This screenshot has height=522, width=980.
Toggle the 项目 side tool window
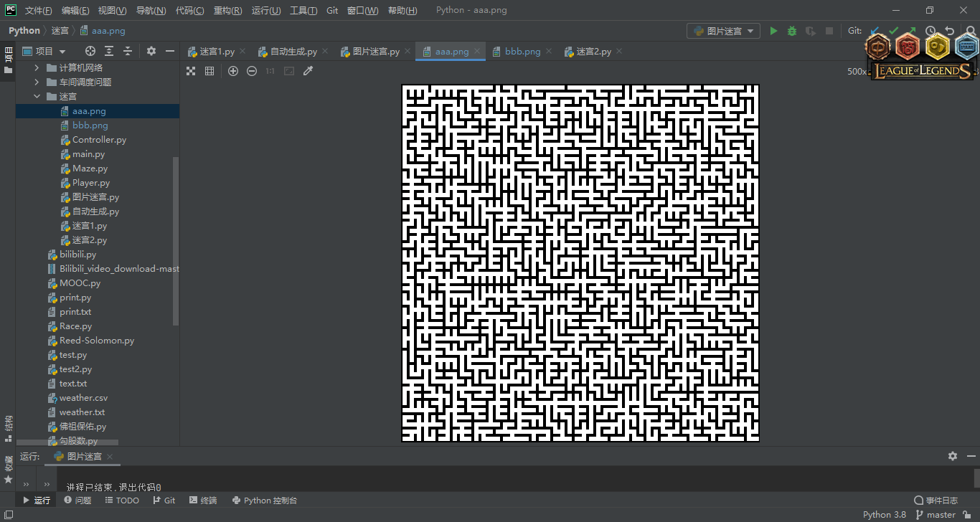pyautogui.click(x=9, y=60)
